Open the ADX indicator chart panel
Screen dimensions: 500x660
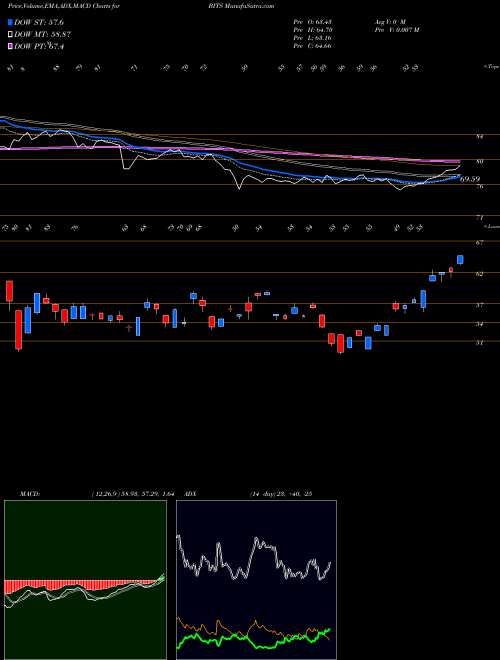tap(256, 580)
